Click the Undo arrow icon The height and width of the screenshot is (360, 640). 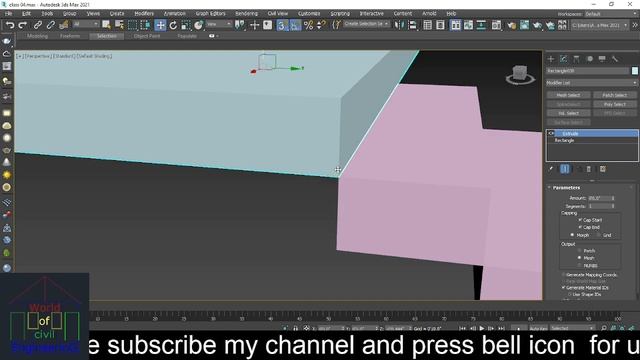[x=10, y=25]
